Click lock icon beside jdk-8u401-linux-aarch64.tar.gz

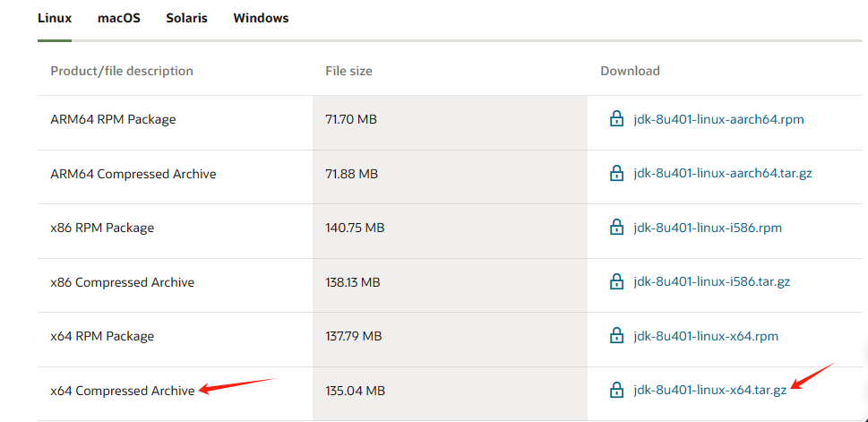616,173
